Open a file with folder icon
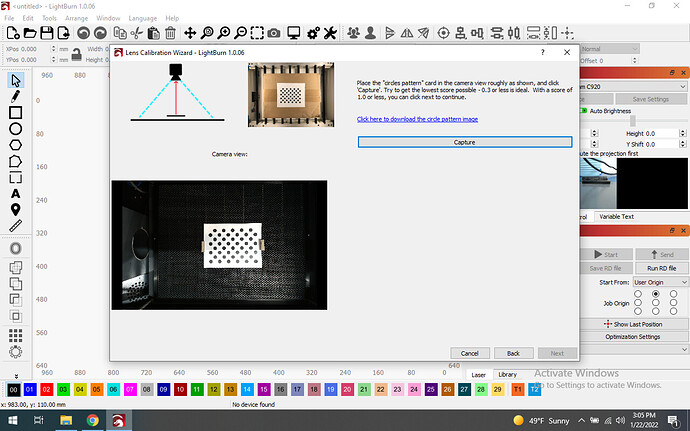 (x=29, y=33)
